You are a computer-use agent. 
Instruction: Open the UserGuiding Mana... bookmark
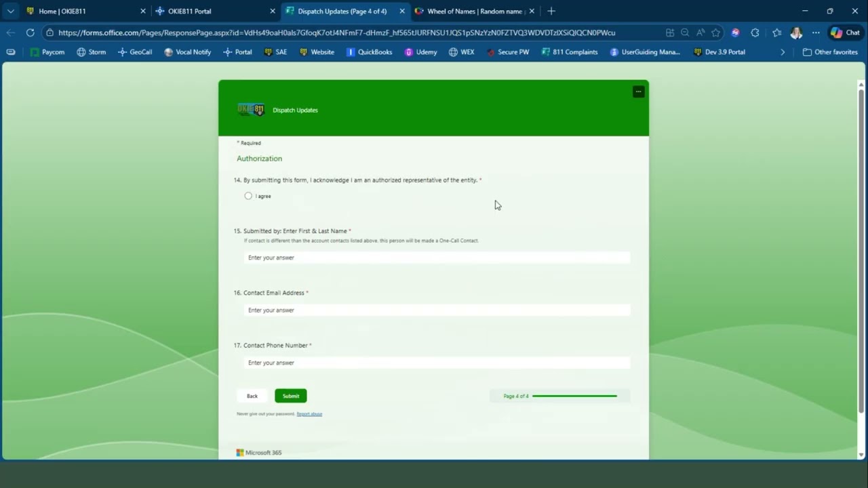[x=645, y=52]
